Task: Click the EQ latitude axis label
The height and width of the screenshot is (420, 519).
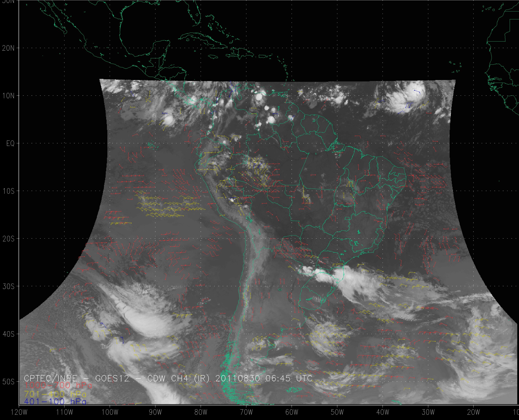Action: coord(10,143)
